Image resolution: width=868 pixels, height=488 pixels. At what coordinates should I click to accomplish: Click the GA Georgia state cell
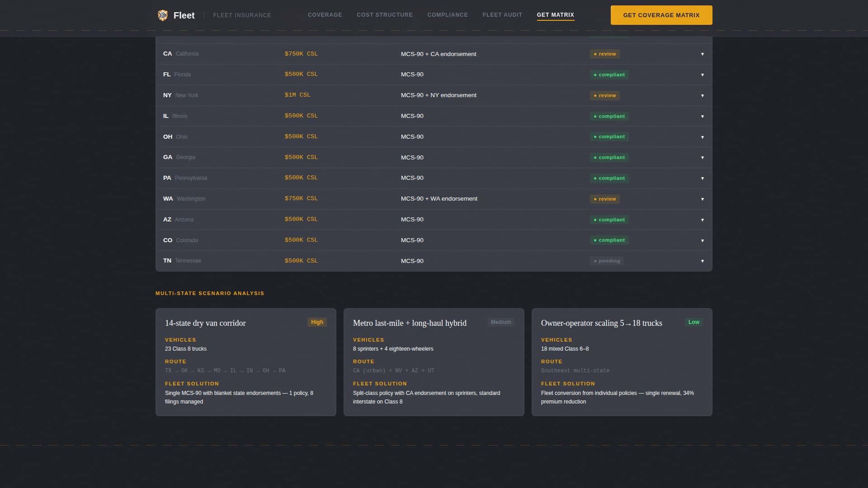tap(179, 157)
